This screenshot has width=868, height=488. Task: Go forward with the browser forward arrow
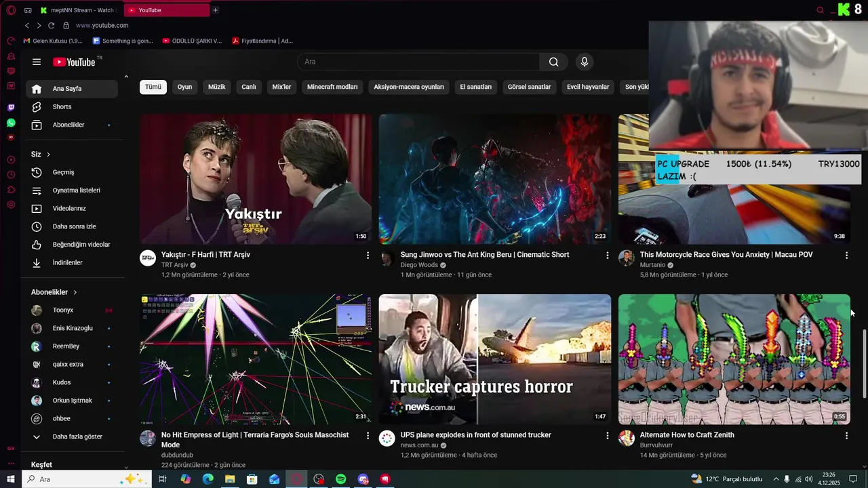39,25
